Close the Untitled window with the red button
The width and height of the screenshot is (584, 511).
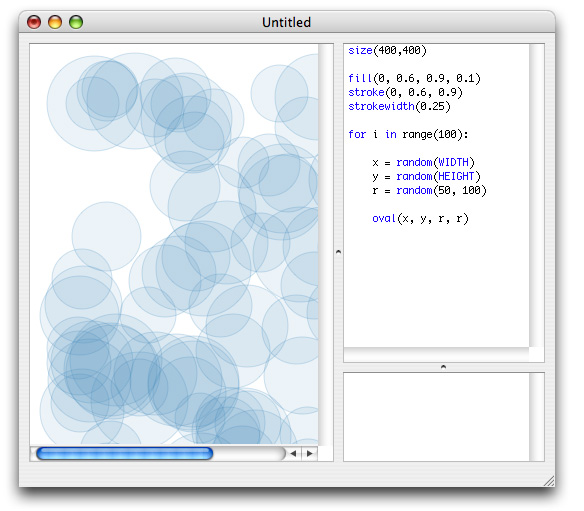click(x=34, y=22)
